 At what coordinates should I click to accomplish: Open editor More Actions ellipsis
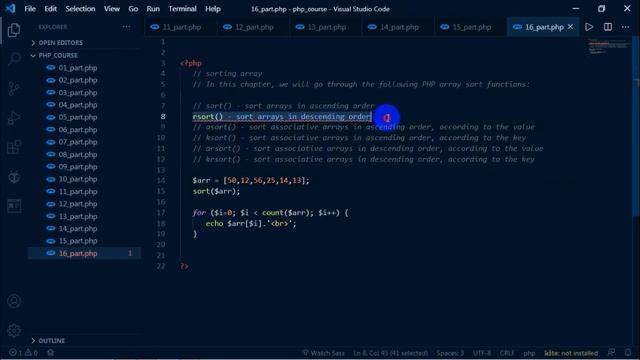click(x=625, y=27)
